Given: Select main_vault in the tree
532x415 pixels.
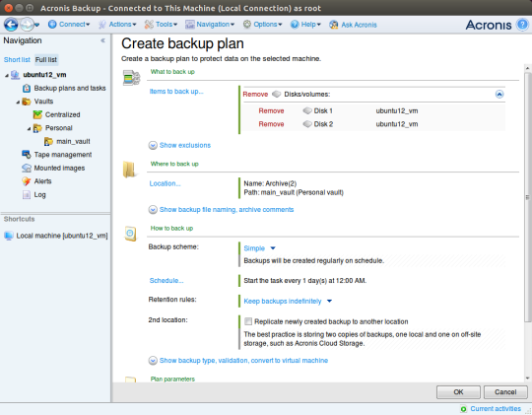Looking at the screenshot, I should pos(73,141).
